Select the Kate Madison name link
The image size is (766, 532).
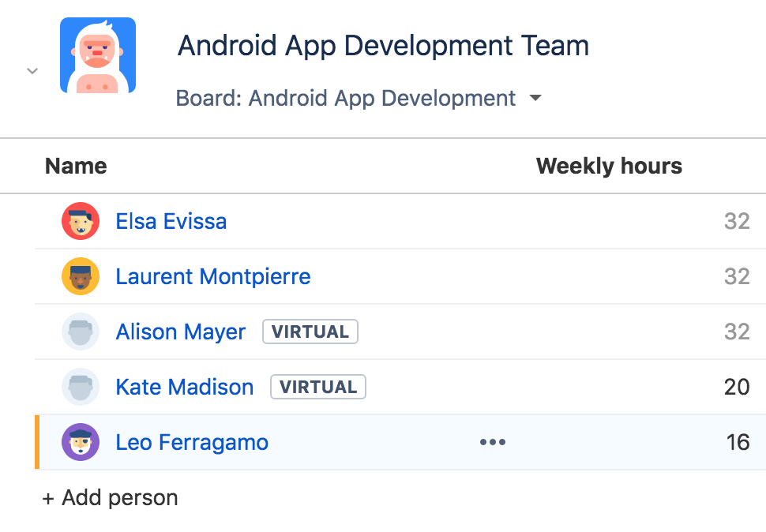point(185,387)
